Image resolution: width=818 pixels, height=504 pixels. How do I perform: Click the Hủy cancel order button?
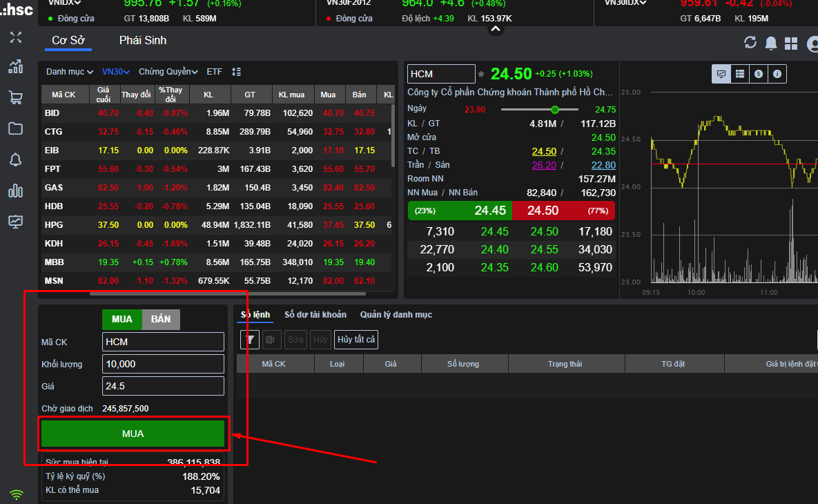click(320, 340)
